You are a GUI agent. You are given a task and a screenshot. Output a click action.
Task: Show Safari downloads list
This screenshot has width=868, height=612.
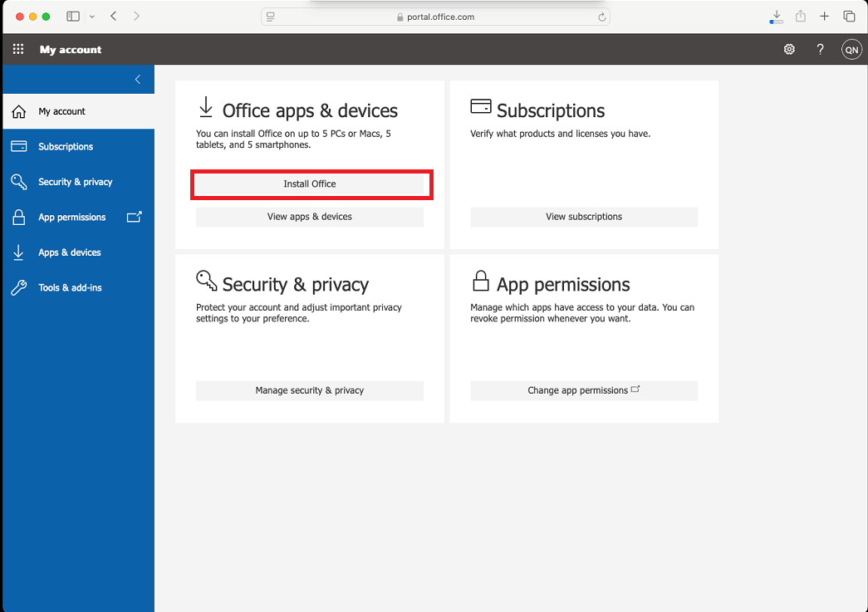tap(776, 17)
